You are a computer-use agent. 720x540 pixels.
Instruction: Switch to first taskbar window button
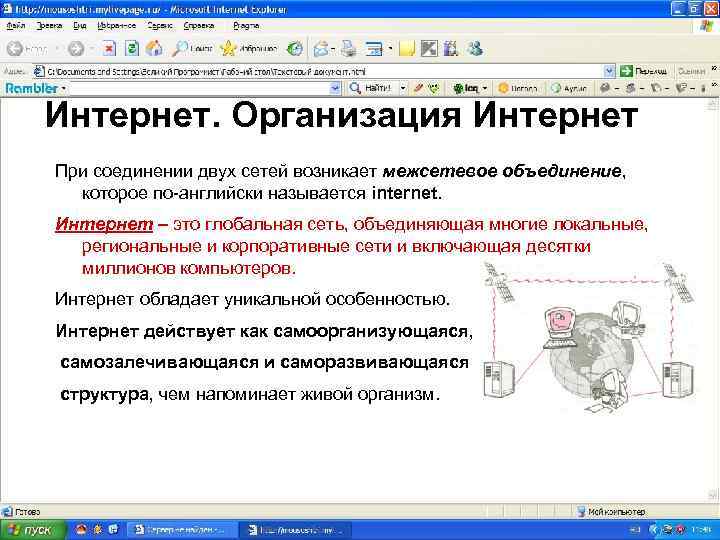[180, 530]
